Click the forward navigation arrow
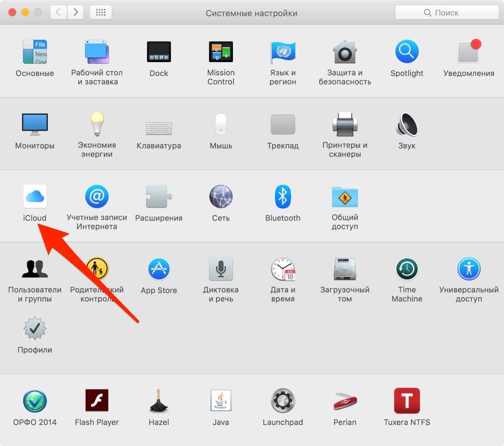504x446 pixels. pyautogui.click(x=76, y=13)
